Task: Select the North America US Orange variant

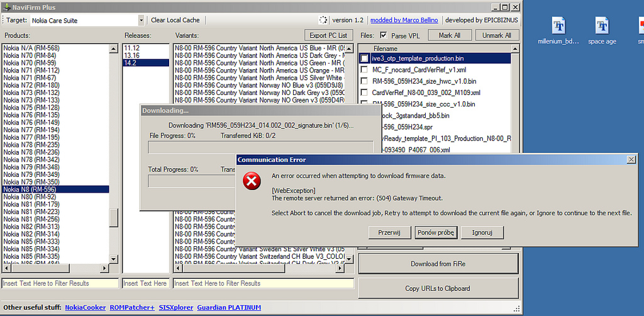Action: click(259, 71)
